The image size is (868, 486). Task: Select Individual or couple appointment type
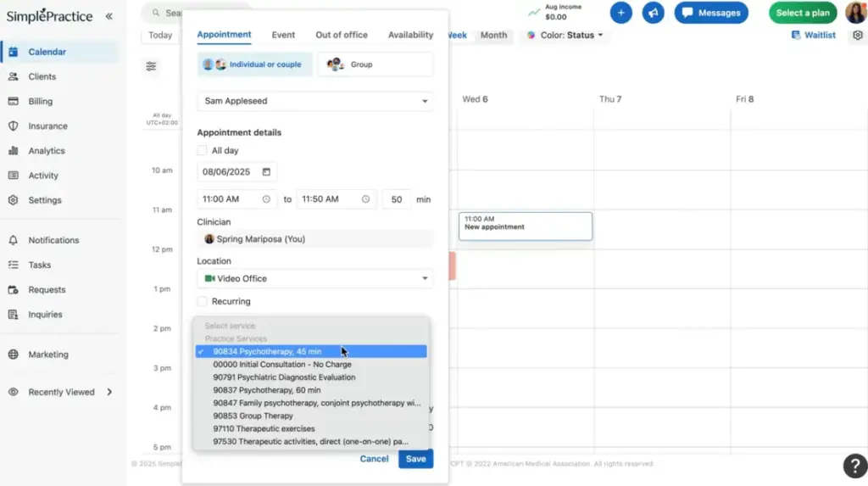(x=254, y=64)
